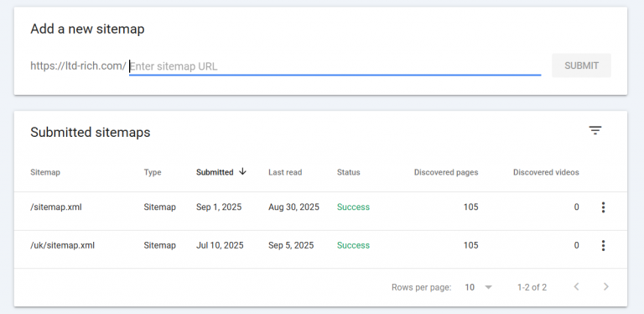Expand the rows per page dropdown
Image resolution: width=644 pixels, height=314 pixels.
pyautogui.click(x=488, y=287)
